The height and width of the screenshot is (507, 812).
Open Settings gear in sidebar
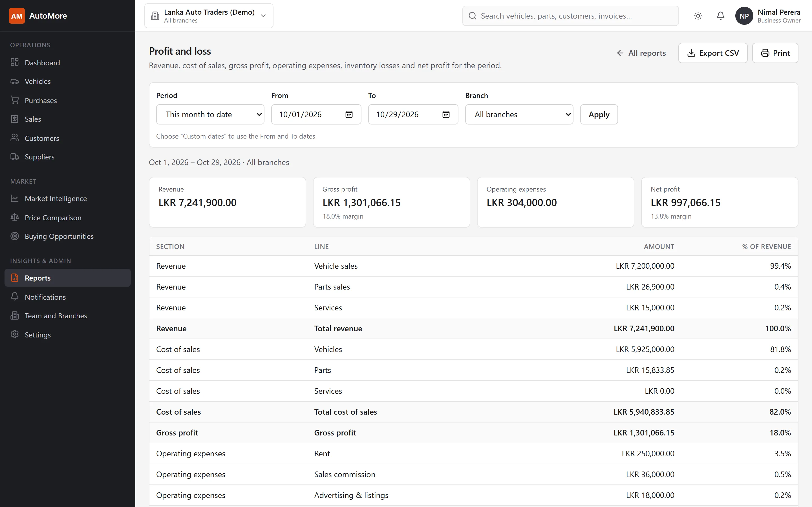coord(15,334)
